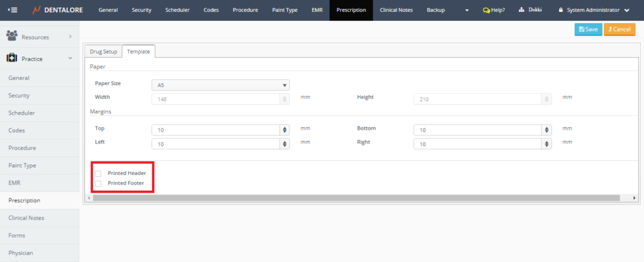The width and height of the screenshot is (644, 262).
Task: Toggle the sidebar collapse menu icon
Action: pos(12,10)
